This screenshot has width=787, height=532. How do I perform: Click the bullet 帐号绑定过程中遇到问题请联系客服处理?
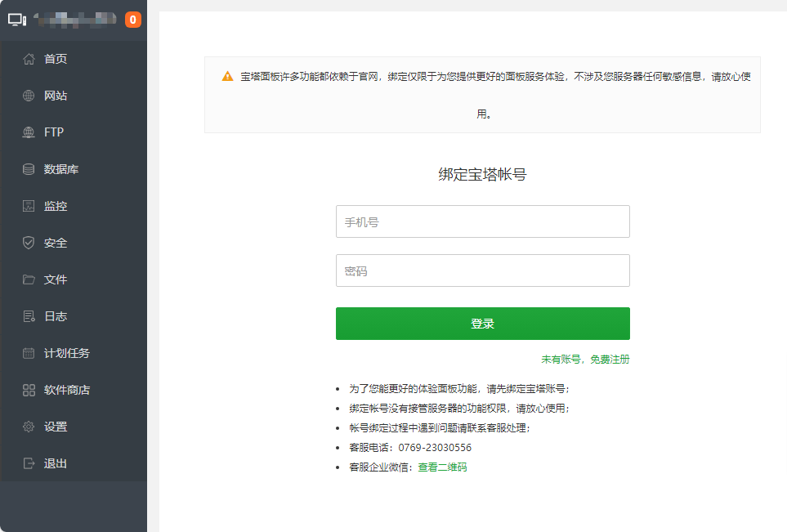click(440, 428)
